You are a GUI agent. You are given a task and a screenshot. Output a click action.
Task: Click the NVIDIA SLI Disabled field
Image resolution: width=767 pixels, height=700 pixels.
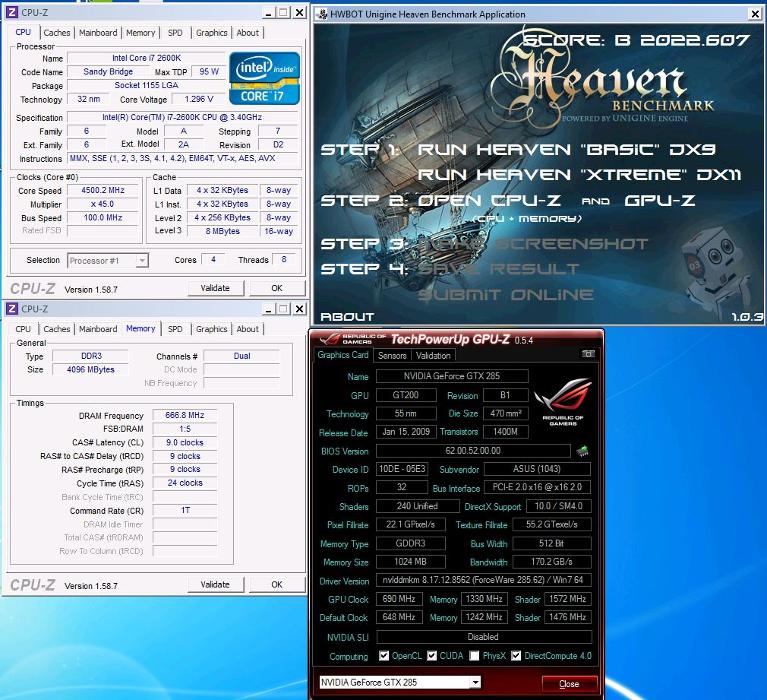(483, 637)
